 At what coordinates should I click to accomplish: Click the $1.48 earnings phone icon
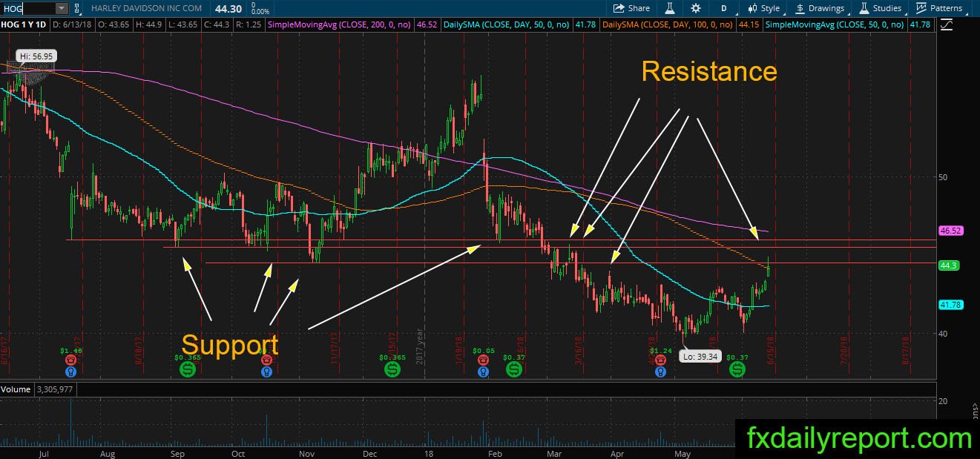71,360
